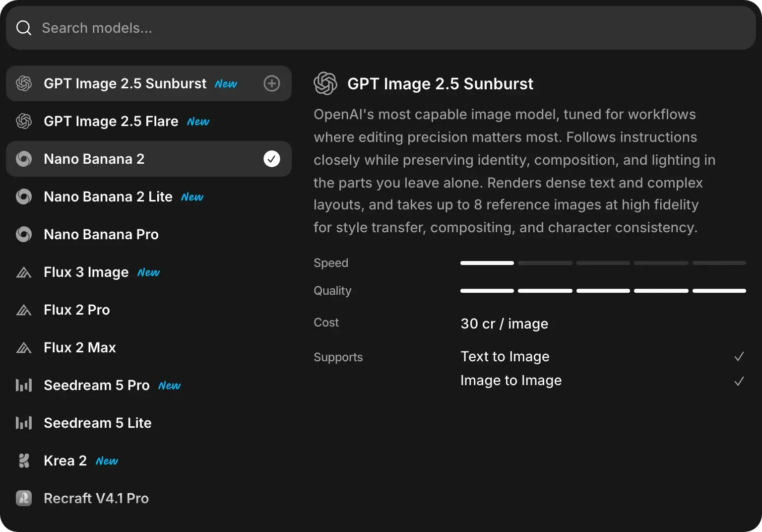Click the OpenAI logo beside GPT Image 2.5 Flare
Image resolution: width=762 pixels, height=532 pixels.
click(24, 121)
